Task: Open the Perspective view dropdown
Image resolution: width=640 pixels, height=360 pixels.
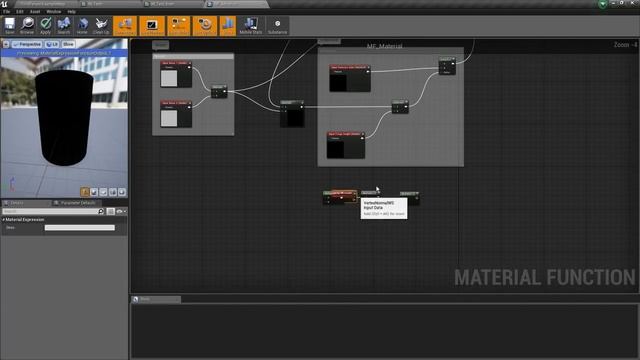Action: click(x=27, y=44)
